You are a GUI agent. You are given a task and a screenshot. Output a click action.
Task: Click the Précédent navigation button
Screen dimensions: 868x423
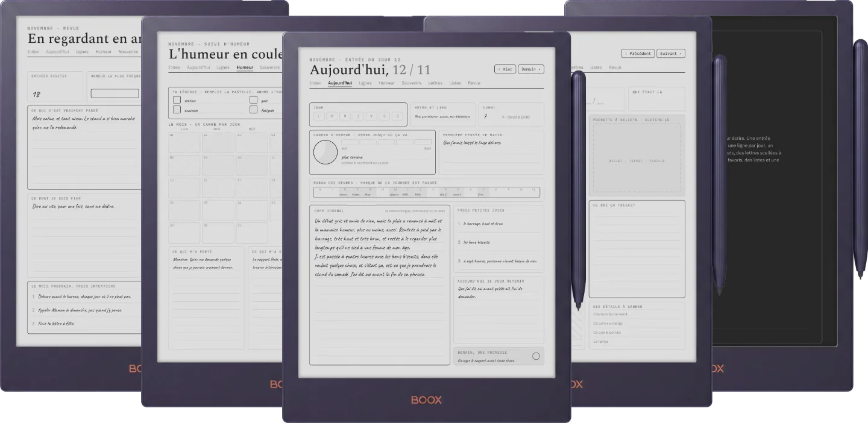coord(638,54)
